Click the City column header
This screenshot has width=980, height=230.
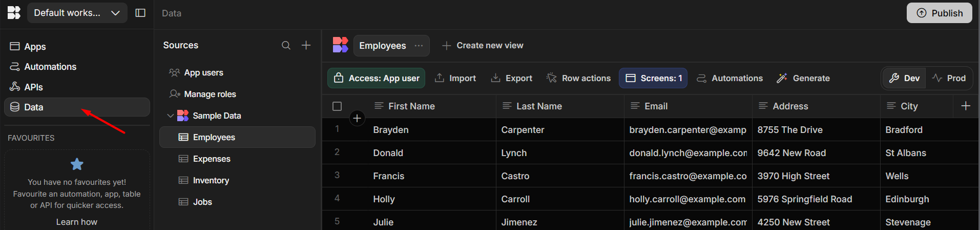coord(917,106)
